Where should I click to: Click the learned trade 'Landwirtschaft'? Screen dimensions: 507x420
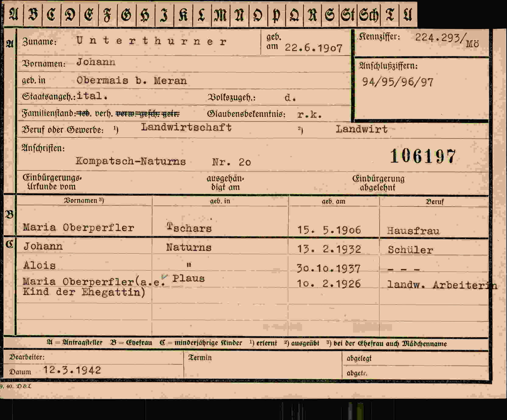tap(186, 127)
